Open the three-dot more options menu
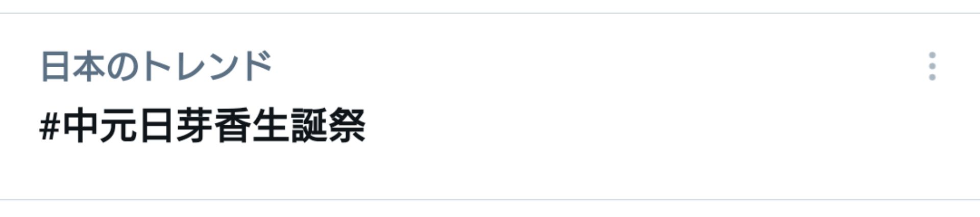This screenshot has width=980, height=217. [932, 66]
